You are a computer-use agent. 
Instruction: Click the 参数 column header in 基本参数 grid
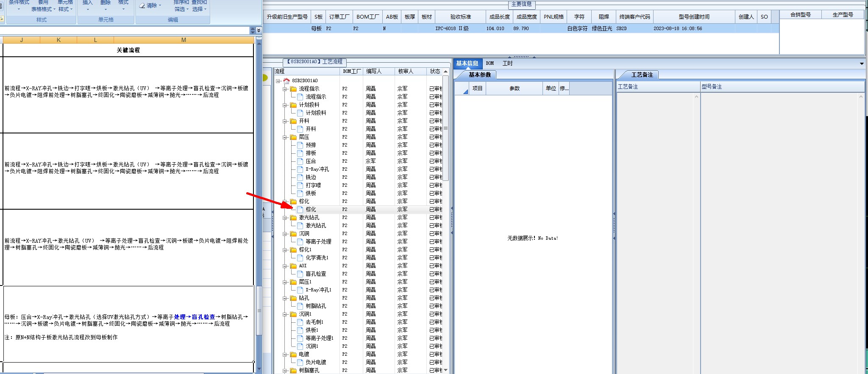[515, 88]
